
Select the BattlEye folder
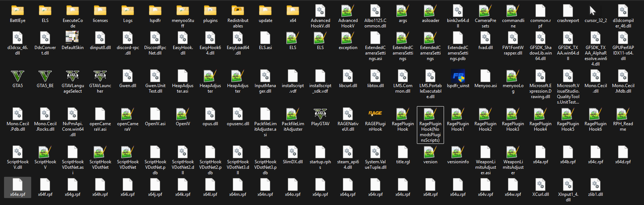pos(18,11)
